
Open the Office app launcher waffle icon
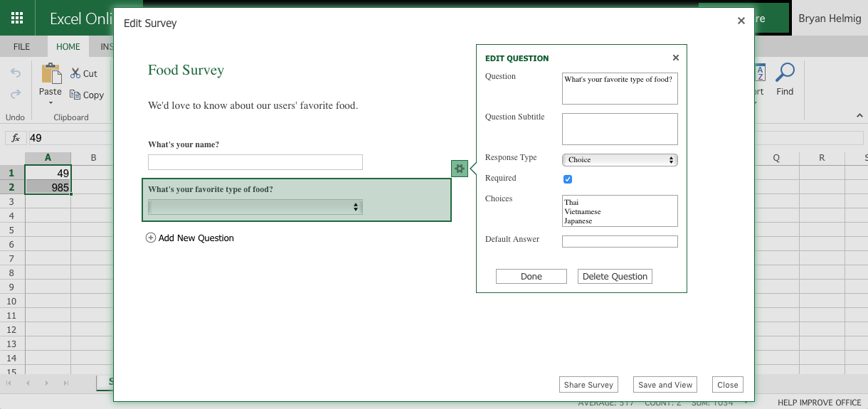(x=18, y=18)
